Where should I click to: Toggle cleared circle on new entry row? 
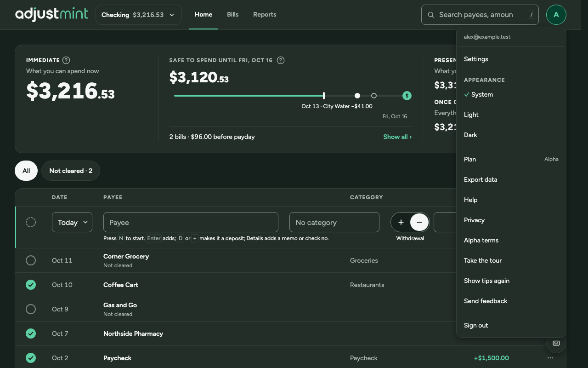[31, 222]
